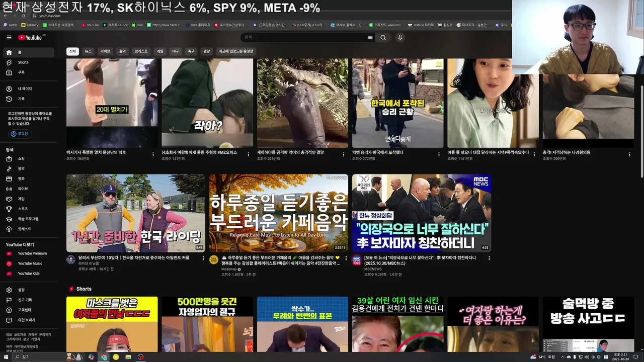This screenshot has width=644, height=362.
Task: Open the MBCNEWS channel link
Action: click(x=373, y=269)
